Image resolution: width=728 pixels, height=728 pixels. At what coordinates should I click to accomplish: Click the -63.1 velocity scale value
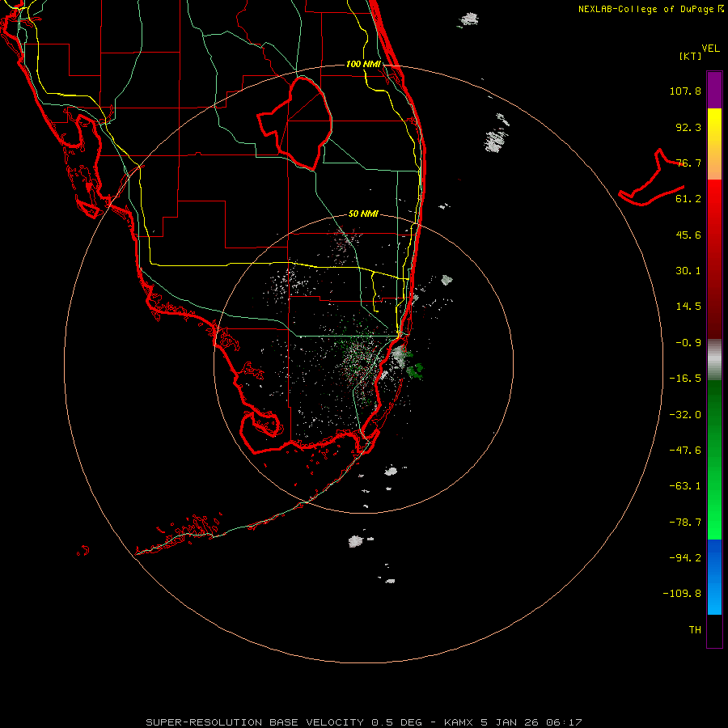coord(685,486)
